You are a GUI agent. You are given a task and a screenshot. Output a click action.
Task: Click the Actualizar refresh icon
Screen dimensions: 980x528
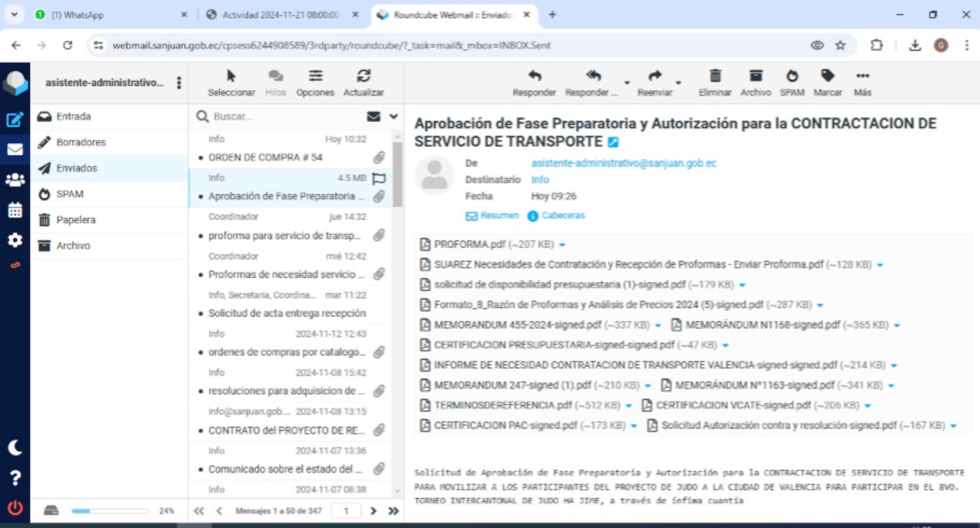(363, 77)
